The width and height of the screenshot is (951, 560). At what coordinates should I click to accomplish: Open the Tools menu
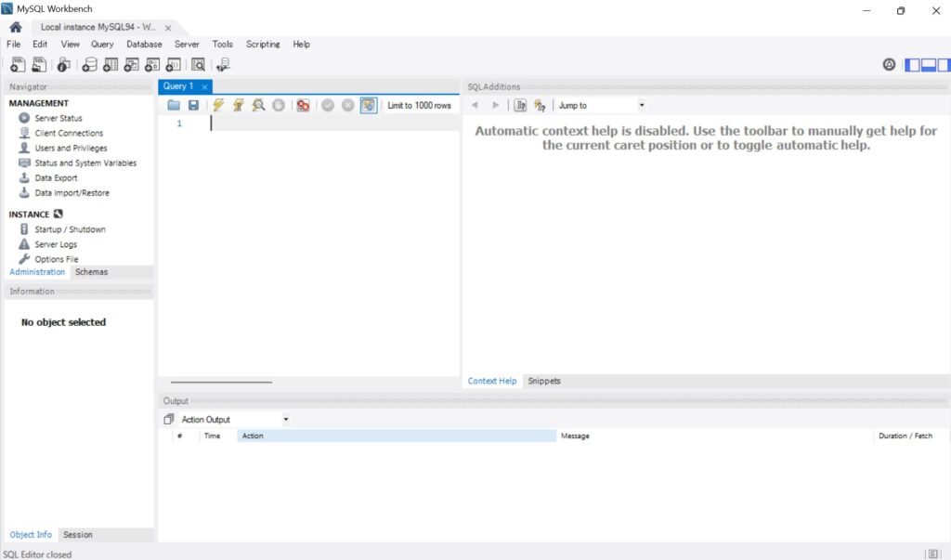point(222,45)
